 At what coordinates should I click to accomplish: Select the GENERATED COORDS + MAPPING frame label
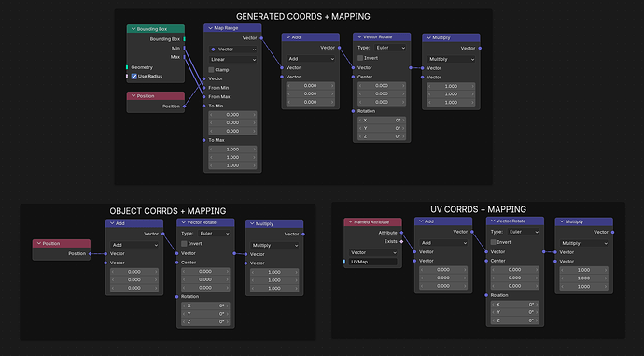click(x=303, y=17)
